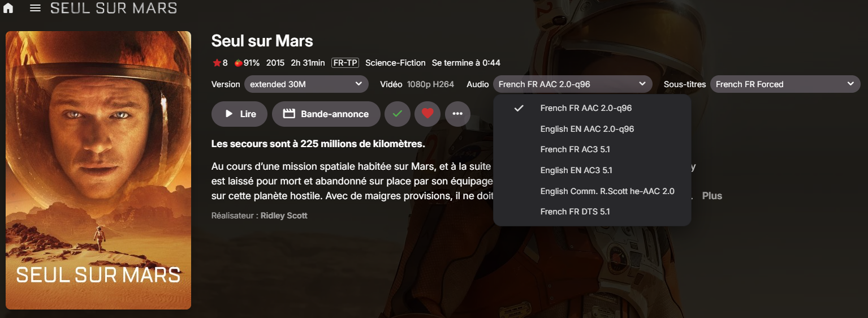
Task: Play the Bande-annonce trailer
Action: 326,114
